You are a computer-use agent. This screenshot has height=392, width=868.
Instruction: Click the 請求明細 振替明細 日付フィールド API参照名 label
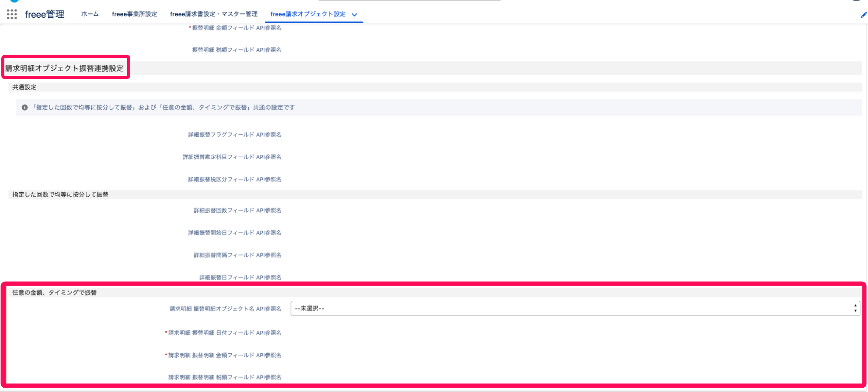click(224, 333)
